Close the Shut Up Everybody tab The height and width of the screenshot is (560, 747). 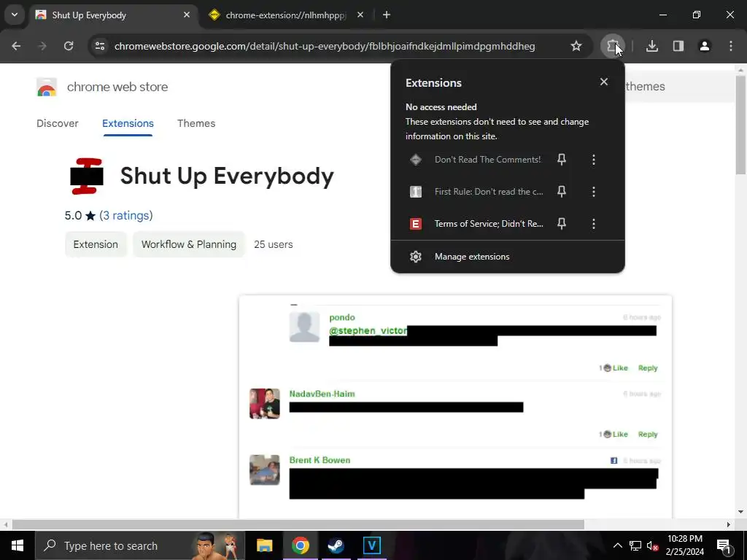coord(187,15)
